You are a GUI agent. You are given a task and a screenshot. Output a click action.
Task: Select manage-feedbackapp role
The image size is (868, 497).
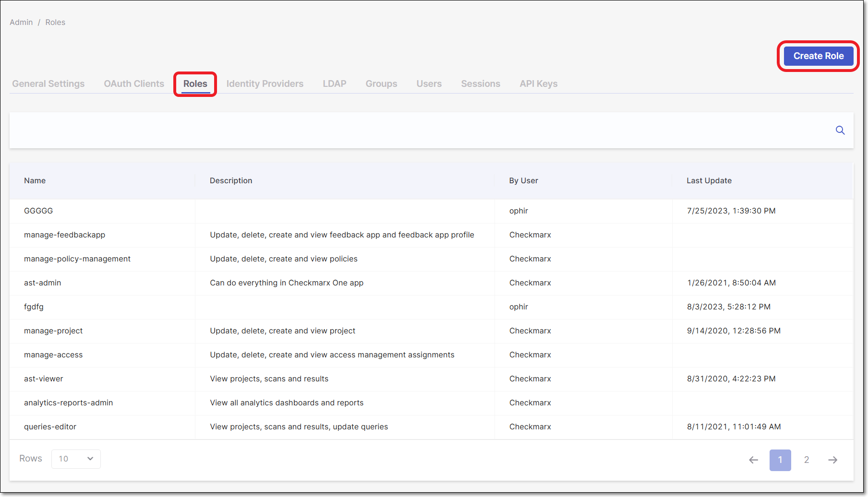(x=64, y=235)
